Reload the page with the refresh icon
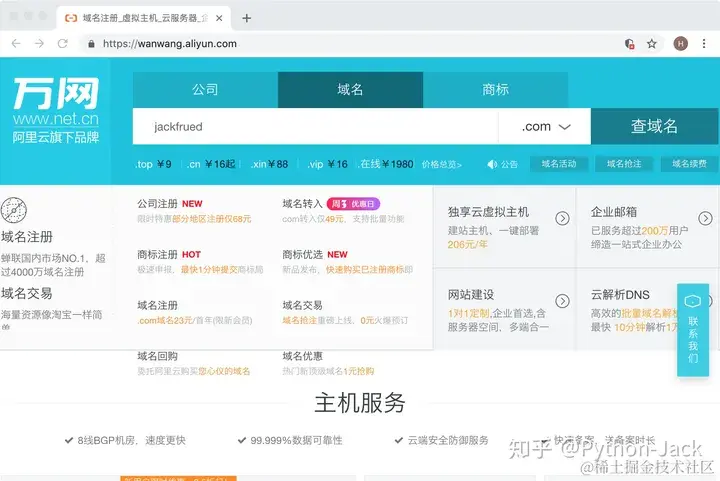 pos(62,44)
